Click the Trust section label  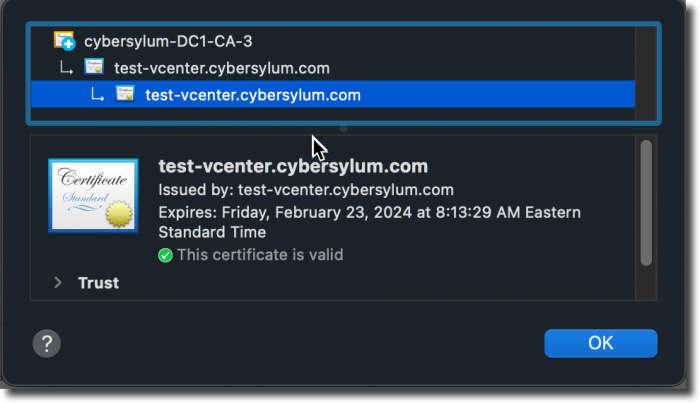coord(98,283)
